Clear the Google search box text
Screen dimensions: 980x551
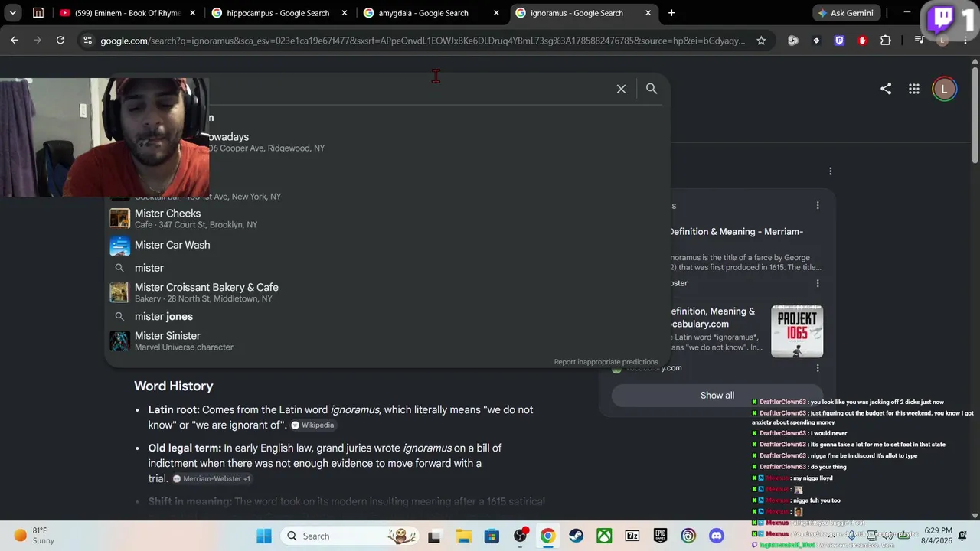(621, 89)
